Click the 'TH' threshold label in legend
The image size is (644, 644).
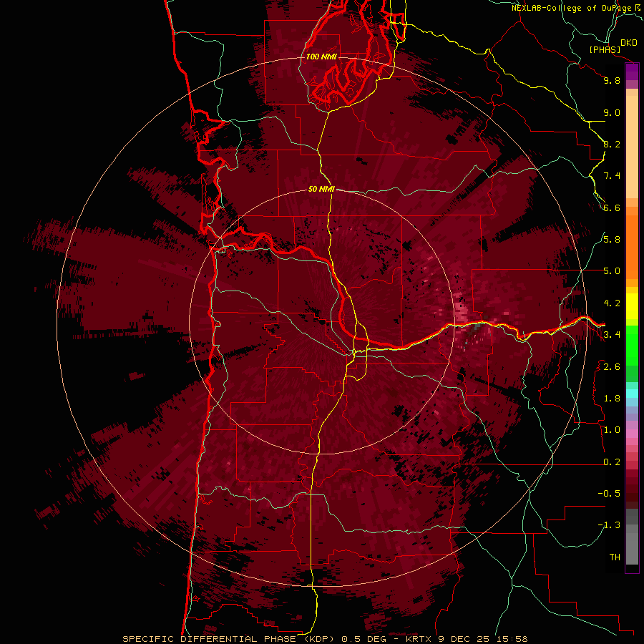click(x=615, y=557)
